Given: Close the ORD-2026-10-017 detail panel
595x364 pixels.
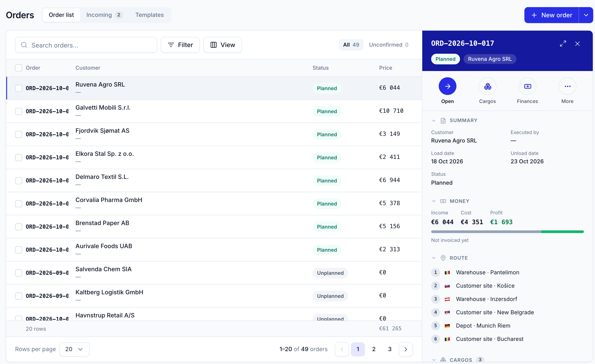Looking at the screenshot, I should 577,44.
